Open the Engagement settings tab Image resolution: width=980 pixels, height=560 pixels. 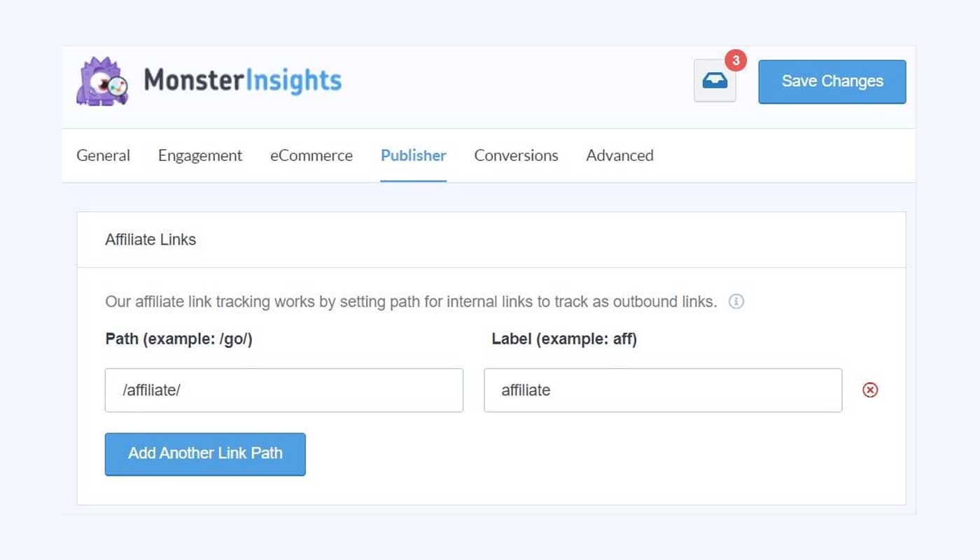pos(199,155)
